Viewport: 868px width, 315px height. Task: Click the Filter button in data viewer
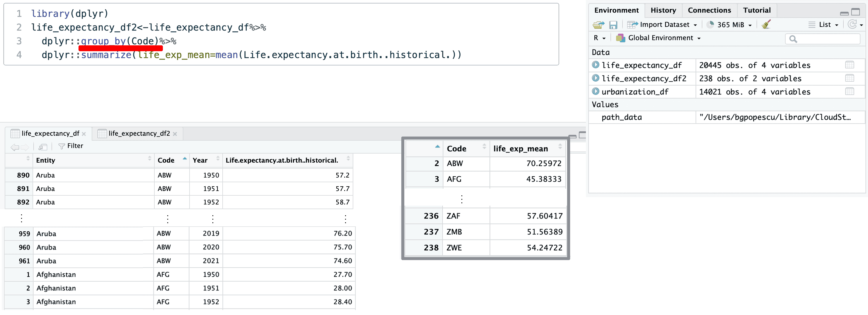click(71, 146)
